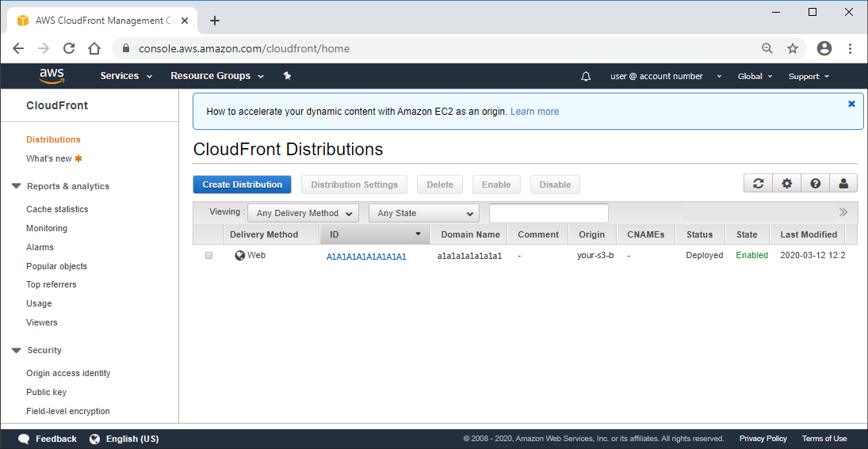Click the Delete button
The height and width of the screenshot is (449, 868).
(x=440, y=185)
